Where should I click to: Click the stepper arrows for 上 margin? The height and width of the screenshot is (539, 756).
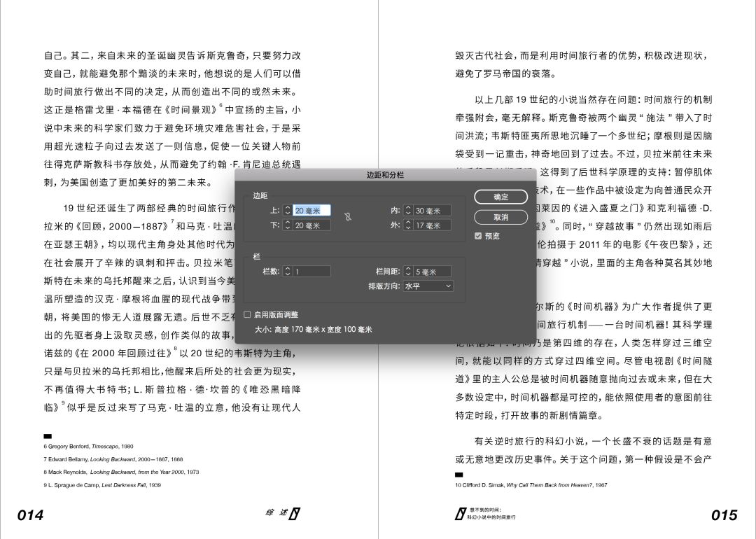point(288,210)
